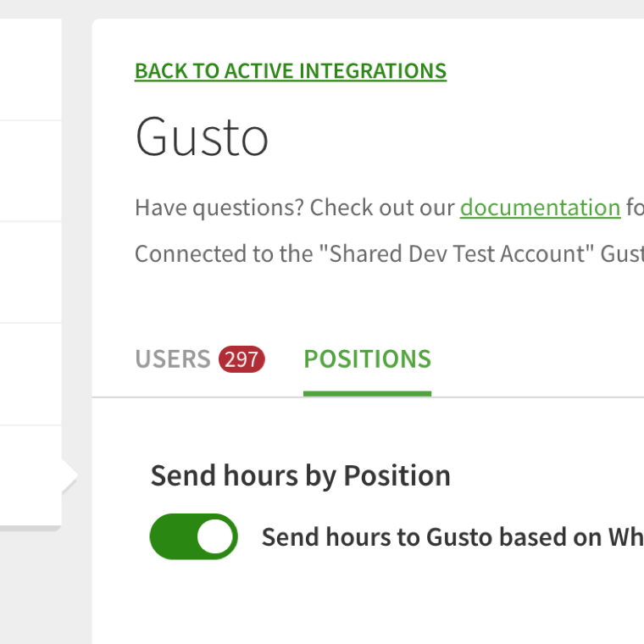Select the fourth row in left sidebar
Image resolution: width=644 pixels, height=644 pixels.
tap(31, 374)
